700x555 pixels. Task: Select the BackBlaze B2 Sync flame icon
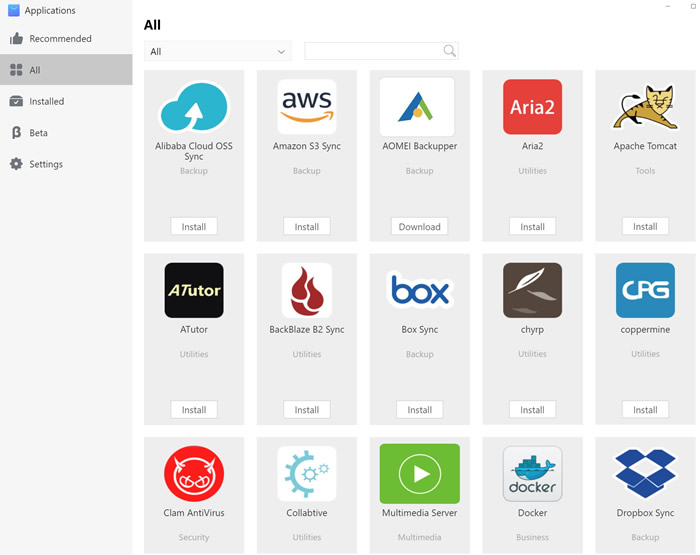(x=307, y=290)
